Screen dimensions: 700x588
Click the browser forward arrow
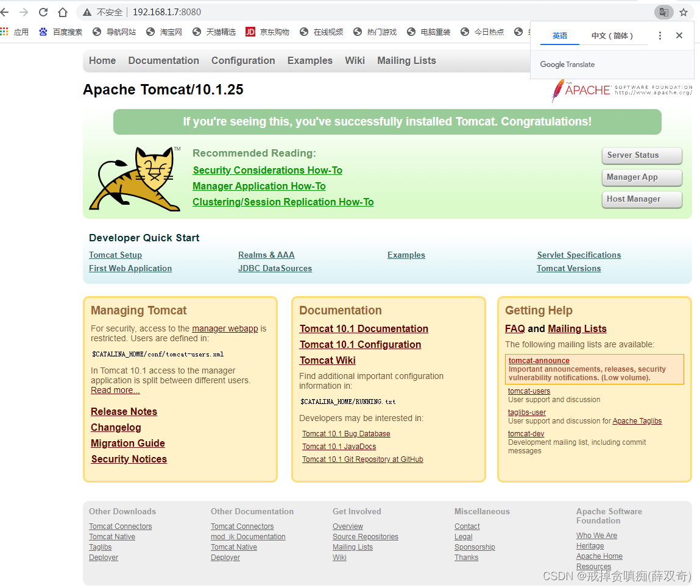tap(24, 12)
